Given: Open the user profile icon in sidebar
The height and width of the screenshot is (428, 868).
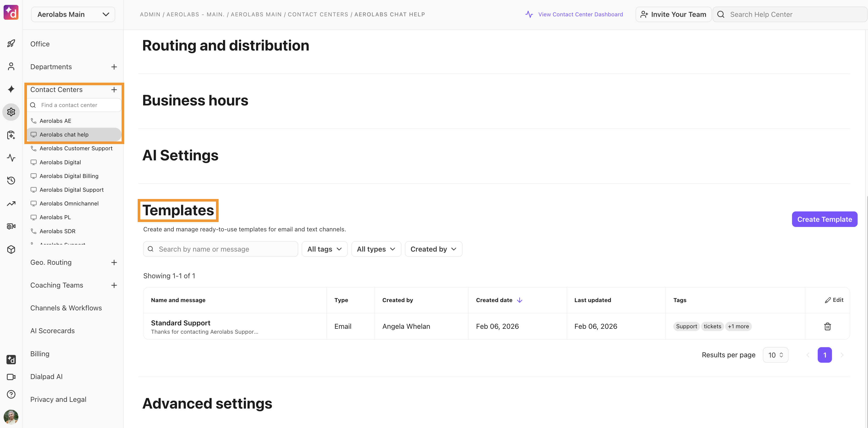Looking at the screenshot, I should pyautogui.click(x=11, y=66).
